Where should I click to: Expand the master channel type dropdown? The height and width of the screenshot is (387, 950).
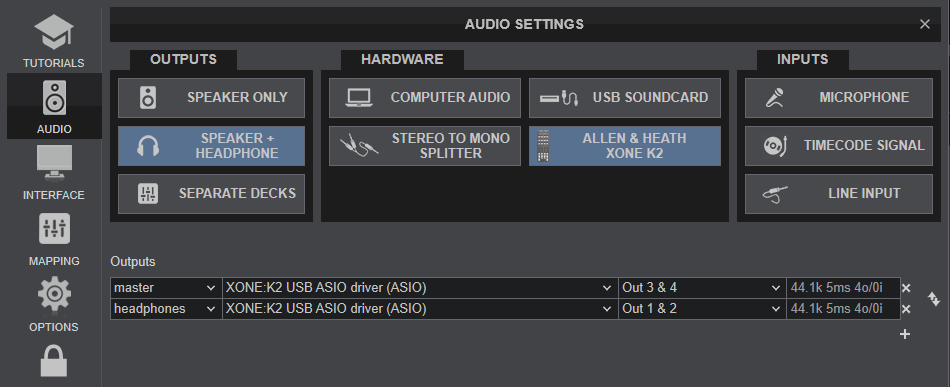click(x=166, y=288)
